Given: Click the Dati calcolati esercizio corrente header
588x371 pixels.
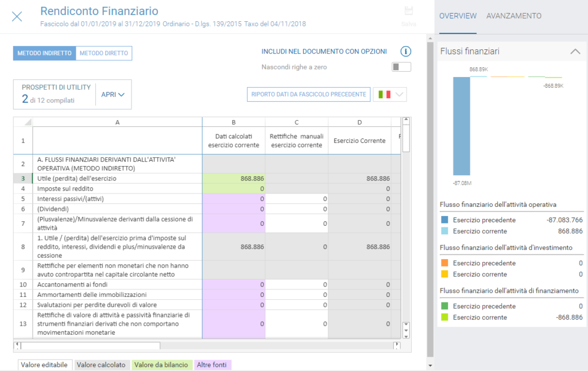Looking at the screenshot, I should [x=234, y=141].
